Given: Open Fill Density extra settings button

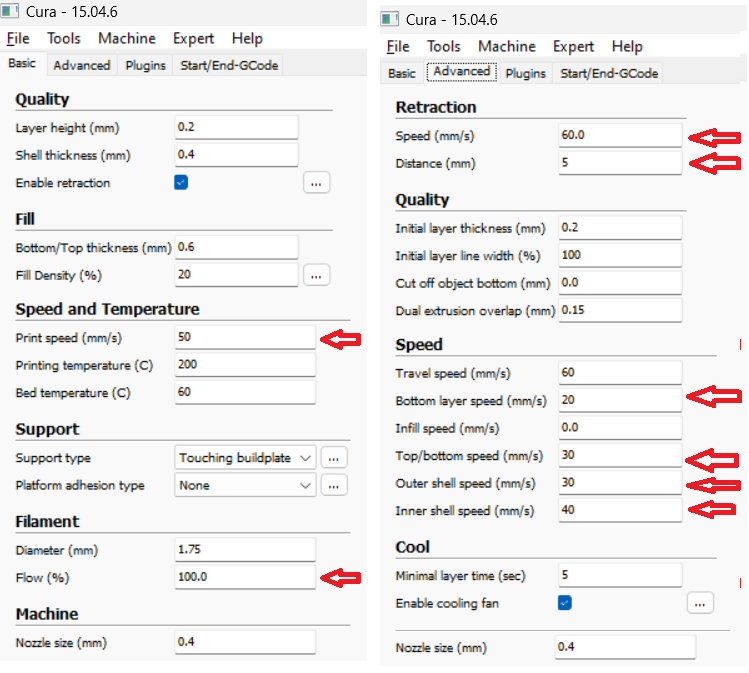Looking at the screenshot, I should tap(316, 275).
